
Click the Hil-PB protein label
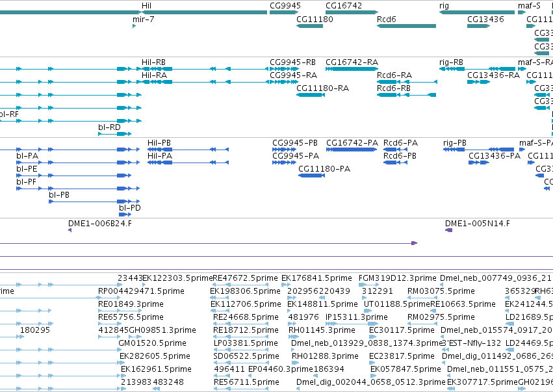tap(159, 143)
